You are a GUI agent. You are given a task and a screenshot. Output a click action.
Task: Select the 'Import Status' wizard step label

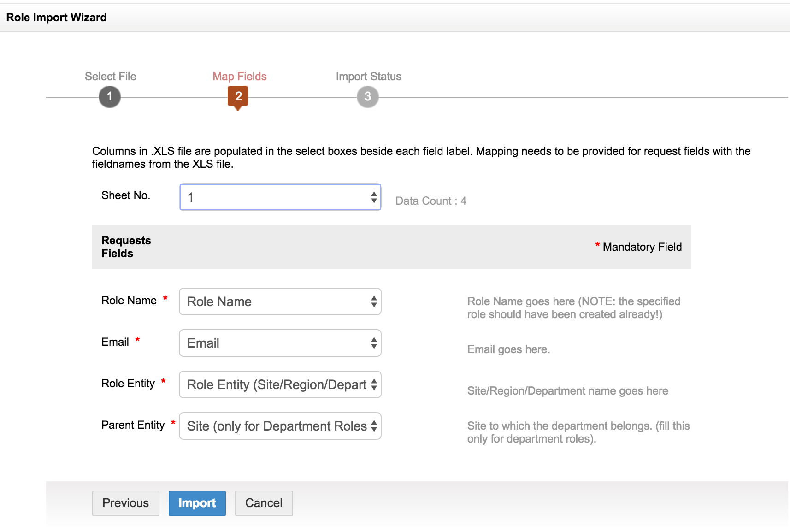[368, 77]
